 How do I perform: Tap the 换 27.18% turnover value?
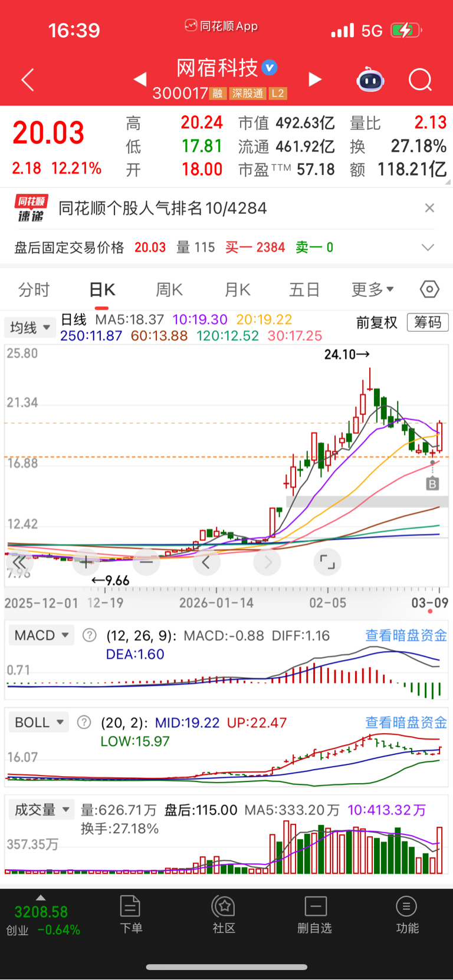pos(418,146)
